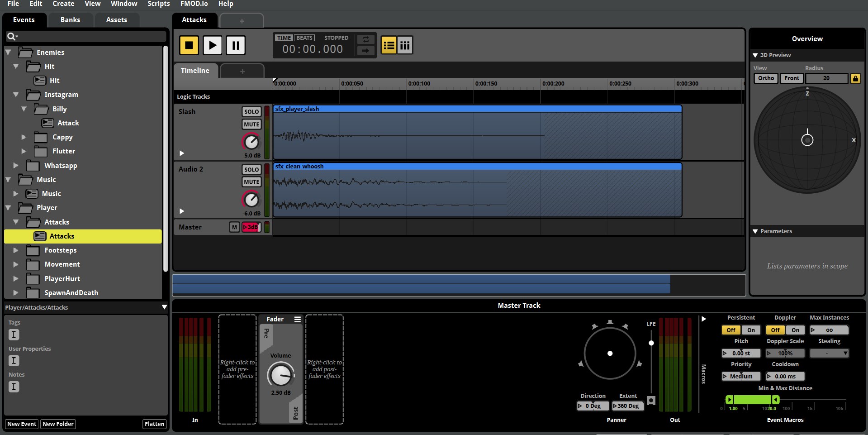Click the Radius value field
868x435 pixels.
click(x=826, y=78)
